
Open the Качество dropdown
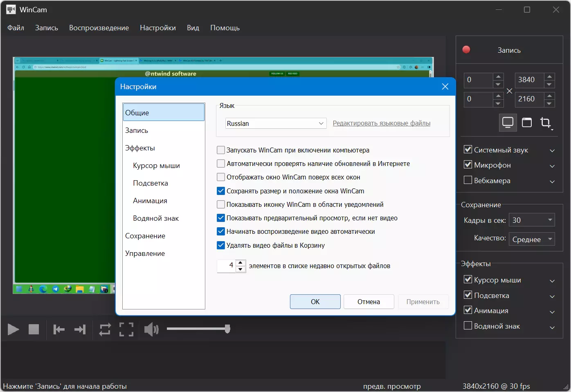point(532,239)
